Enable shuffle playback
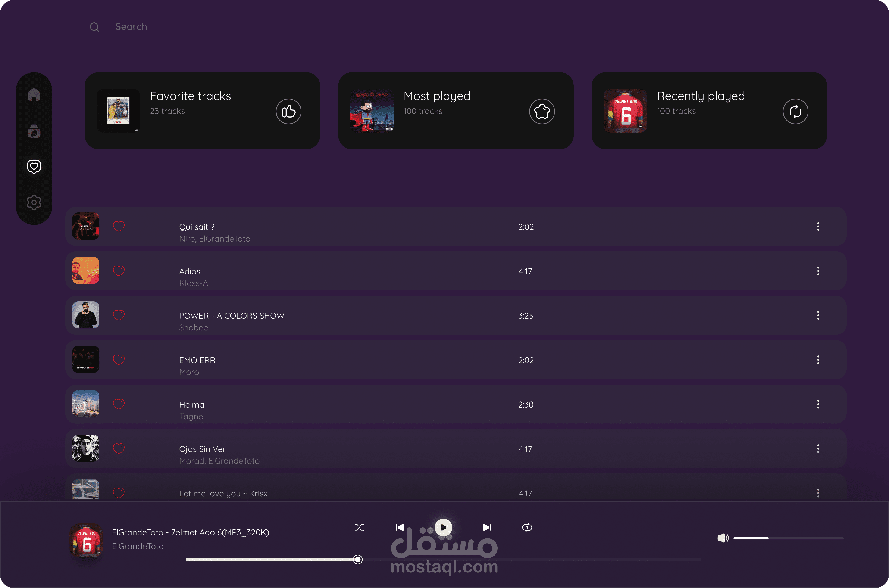The image size is (889, 588). [x=360, y=528]
